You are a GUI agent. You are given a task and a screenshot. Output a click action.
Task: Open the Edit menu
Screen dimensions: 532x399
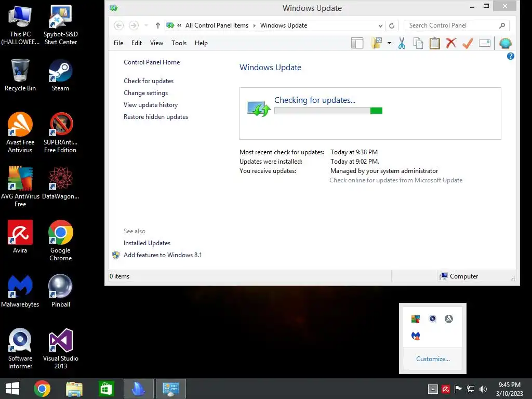[x=137, y=43]
